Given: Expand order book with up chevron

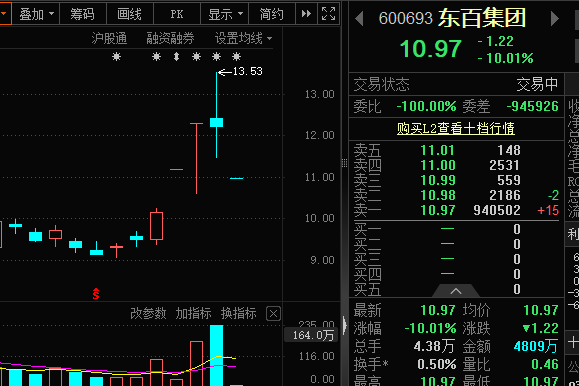Looking at the screenshot, I should tap(456, 291).
